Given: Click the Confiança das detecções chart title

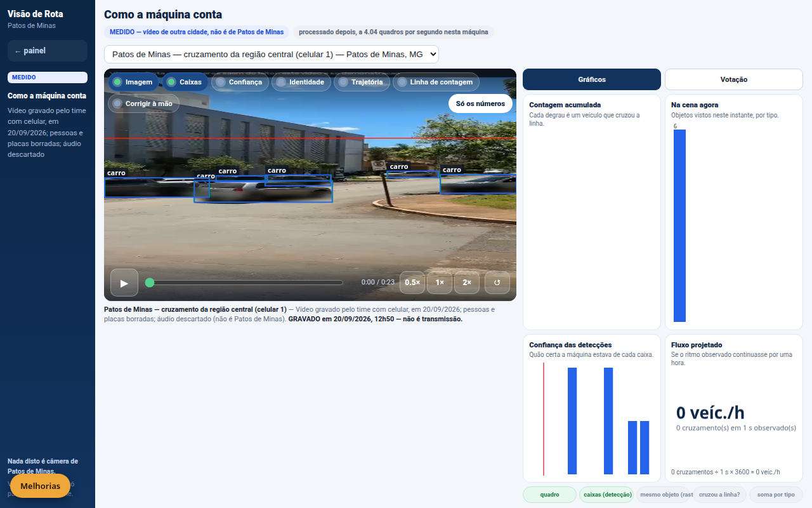Looking at the screenshot, I should [x=570, y=345].
